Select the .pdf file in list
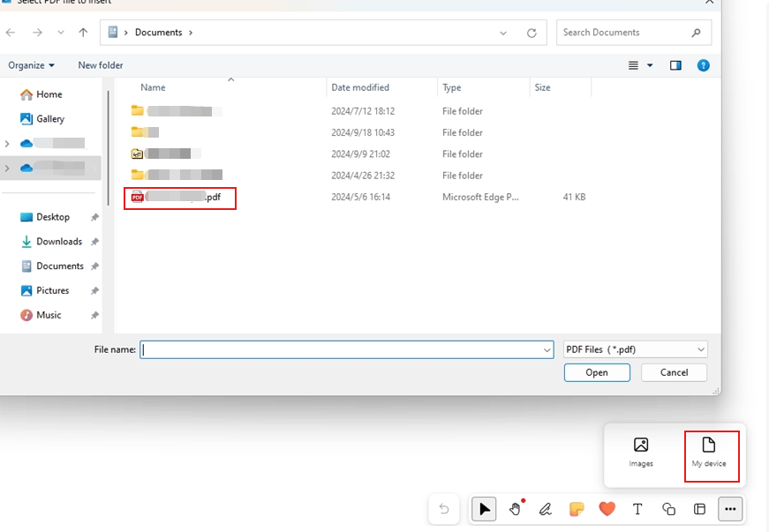 179,198
